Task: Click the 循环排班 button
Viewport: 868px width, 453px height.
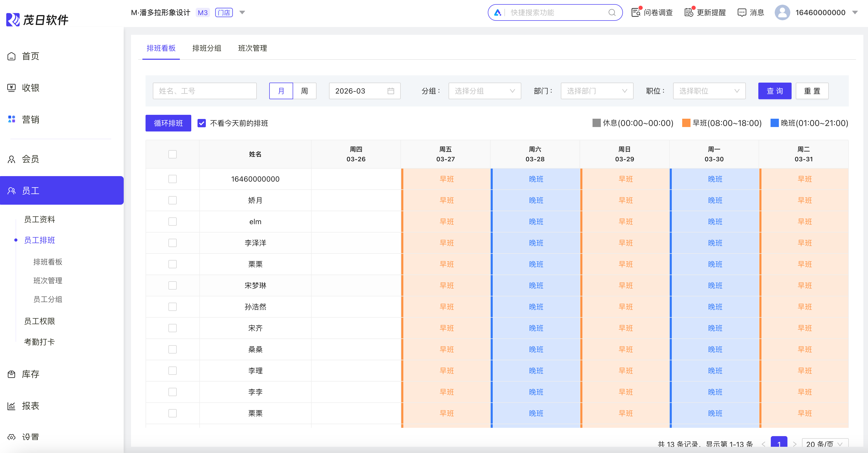Action: click(x=168, y=123)
